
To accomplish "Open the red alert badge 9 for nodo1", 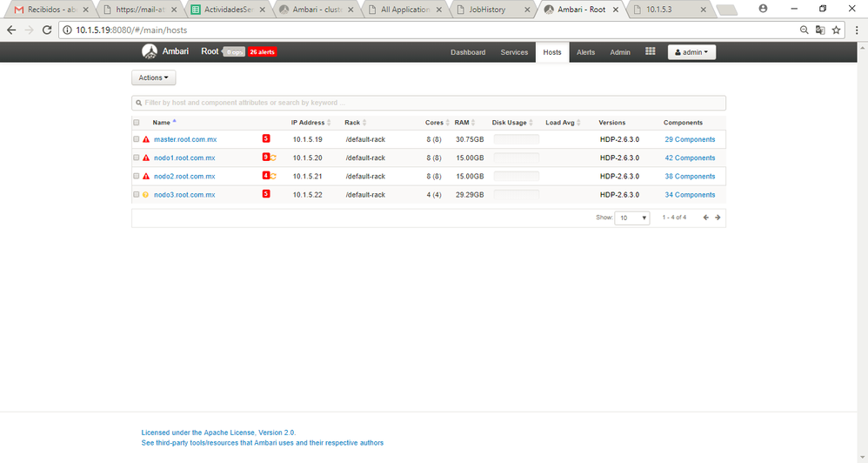I will [266, 158].
